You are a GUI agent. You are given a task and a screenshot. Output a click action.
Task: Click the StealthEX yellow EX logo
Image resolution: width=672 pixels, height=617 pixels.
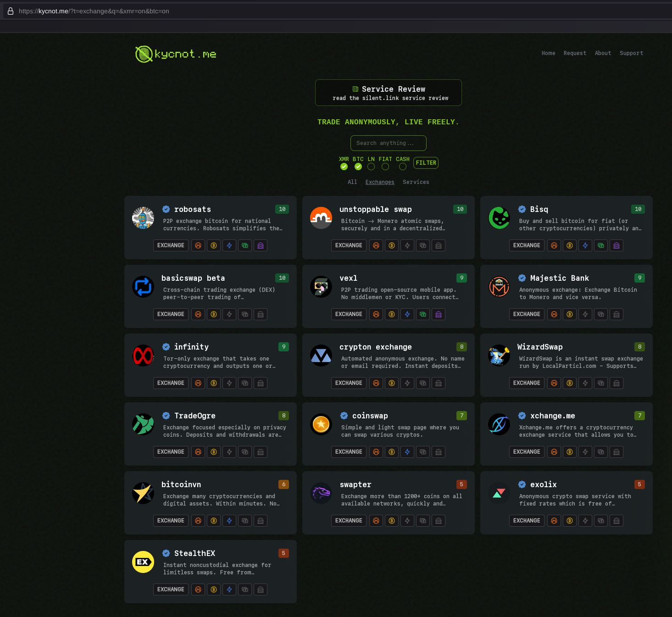[143, 562]
